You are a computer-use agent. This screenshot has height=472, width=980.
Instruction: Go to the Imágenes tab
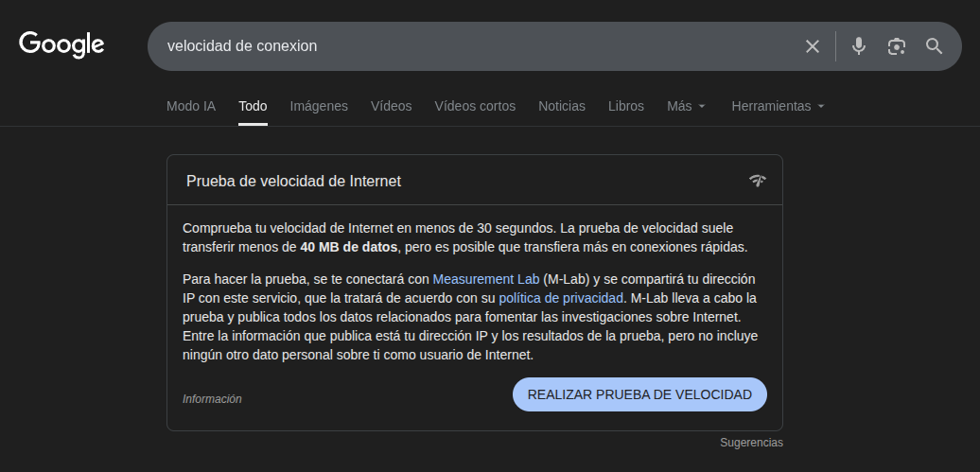[319, 106]
